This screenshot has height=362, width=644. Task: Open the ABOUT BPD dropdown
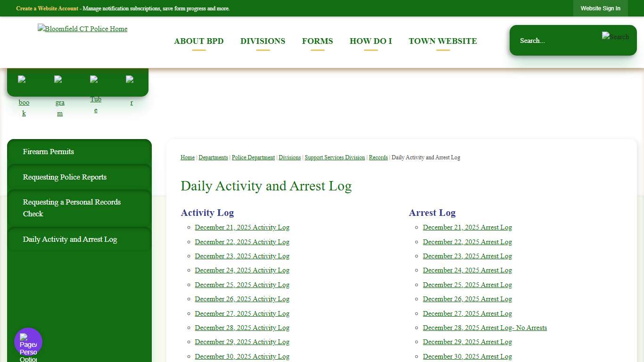tap(199, 41)
